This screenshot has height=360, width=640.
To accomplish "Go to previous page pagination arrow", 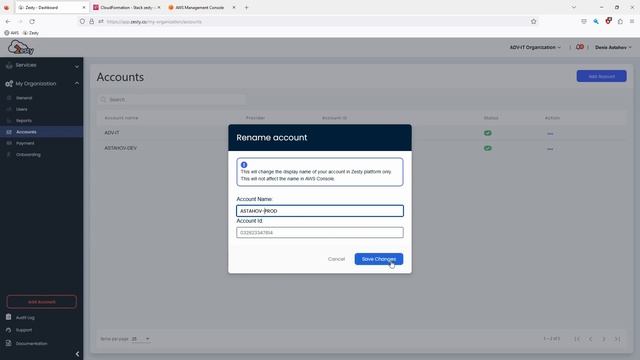I will click(590, 339).
